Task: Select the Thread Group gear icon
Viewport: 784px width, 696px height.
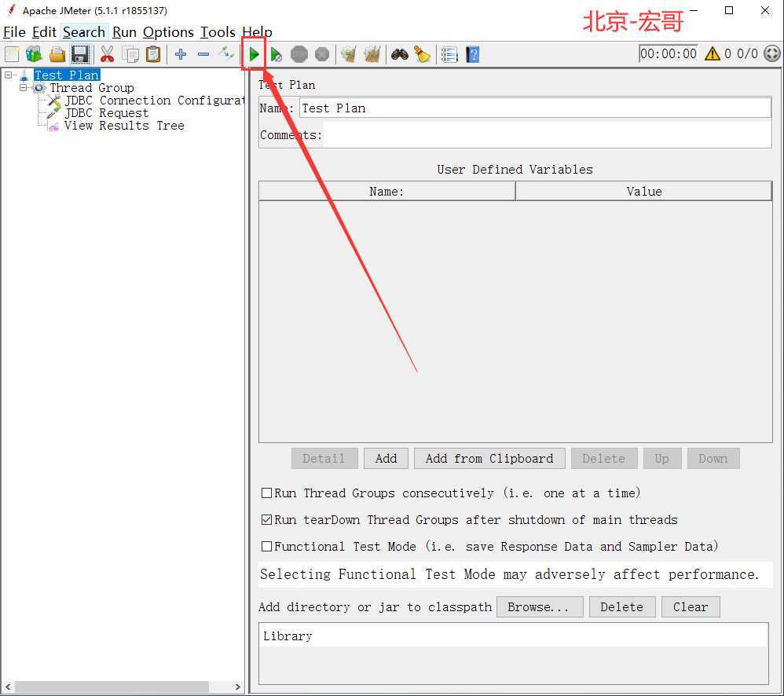Action: pyautogui.click(x=39, y=88)
